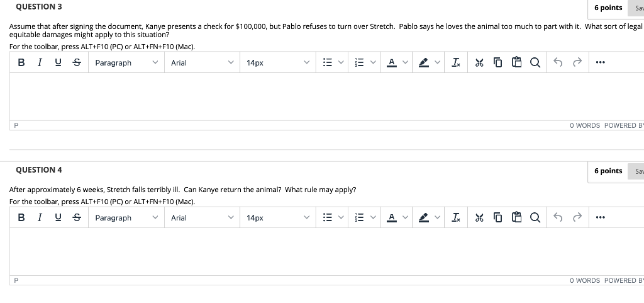The width and height of the screenshot is (644, 303).
Task: Click inside Question 4 answer text area
Action: coord(327,251)
